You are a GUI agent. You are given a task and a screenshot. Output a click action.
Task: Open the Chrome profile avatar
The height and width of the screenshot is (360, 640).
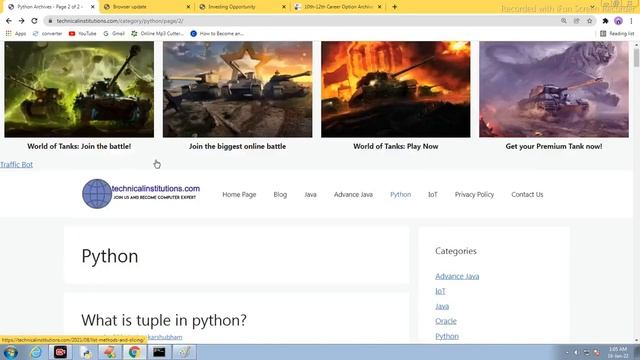pos(618,21)
